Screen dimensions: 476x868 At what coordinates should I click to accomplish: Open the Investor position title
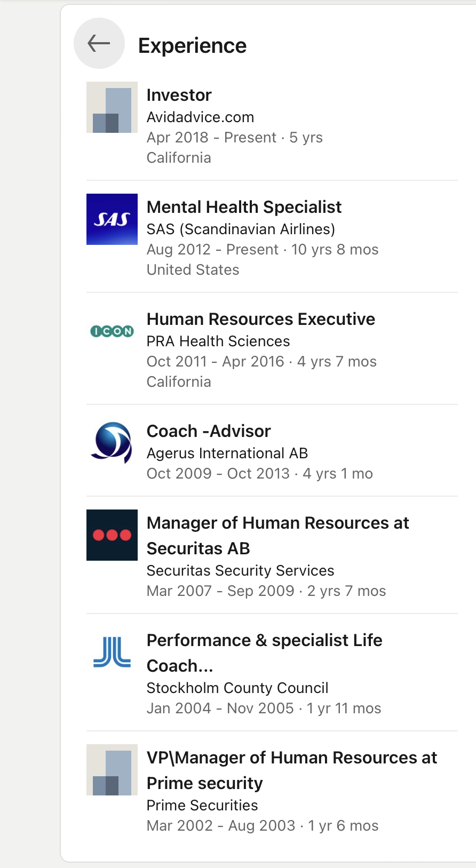(179, 95)
